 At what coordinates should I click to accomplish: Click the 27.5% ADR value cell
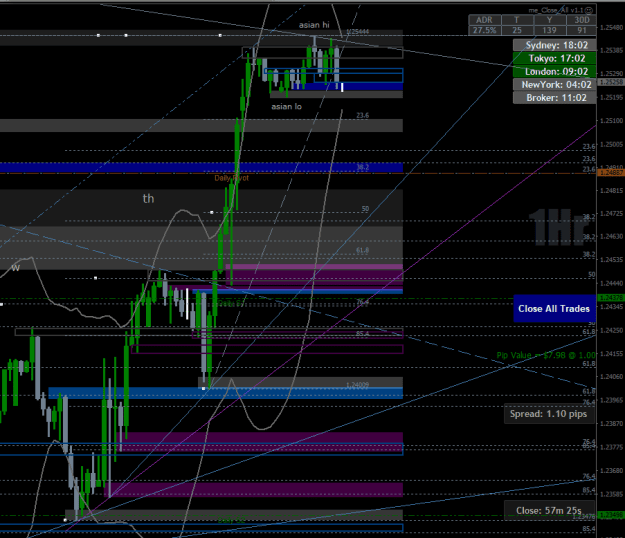[x=484, y=30]
